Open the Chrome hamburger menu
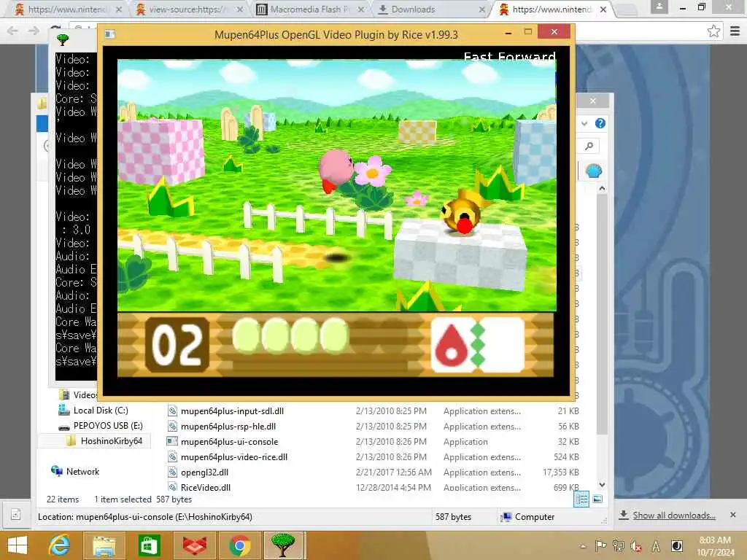This screenshot has width=747, height=560. pyautogui.click(x=735, y=31)
